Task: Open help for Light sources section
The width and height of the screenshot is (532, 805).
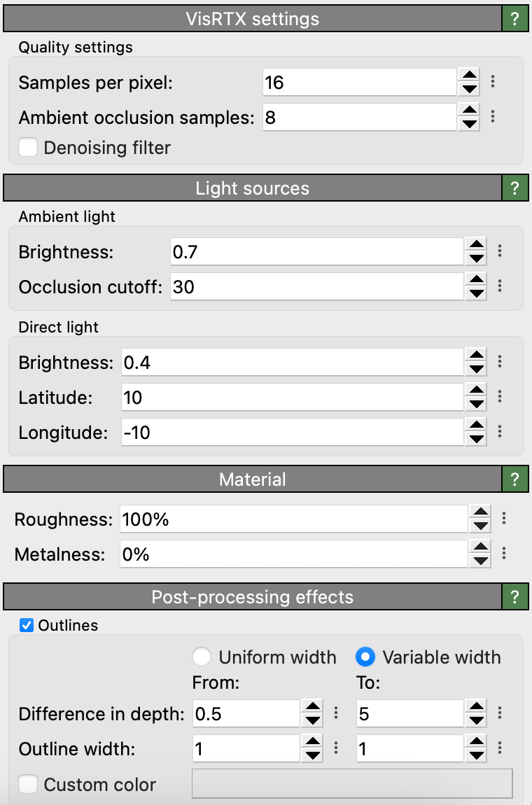Action: pyautogui.click(x=515, y=188)
